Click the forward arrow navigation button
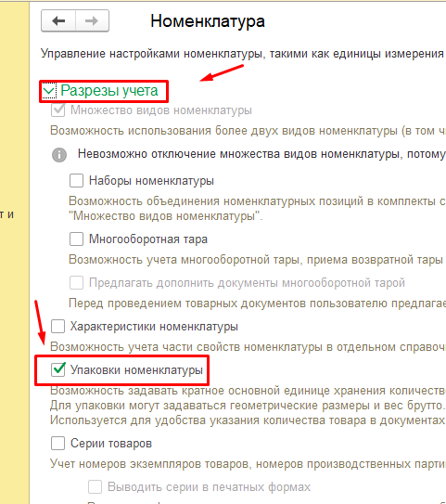Screen dimensions: 446x504 92,21
